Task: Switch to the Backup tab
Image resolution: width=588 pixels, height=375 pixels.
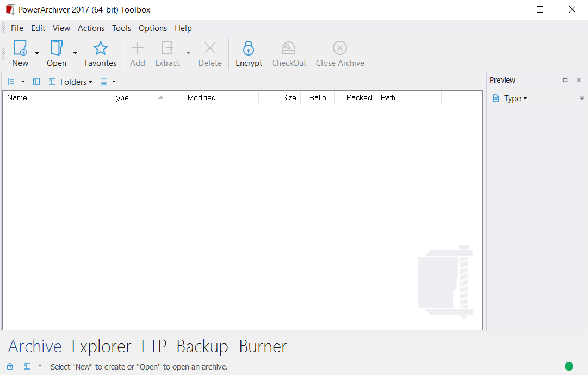Action: (x=202, y=346)
